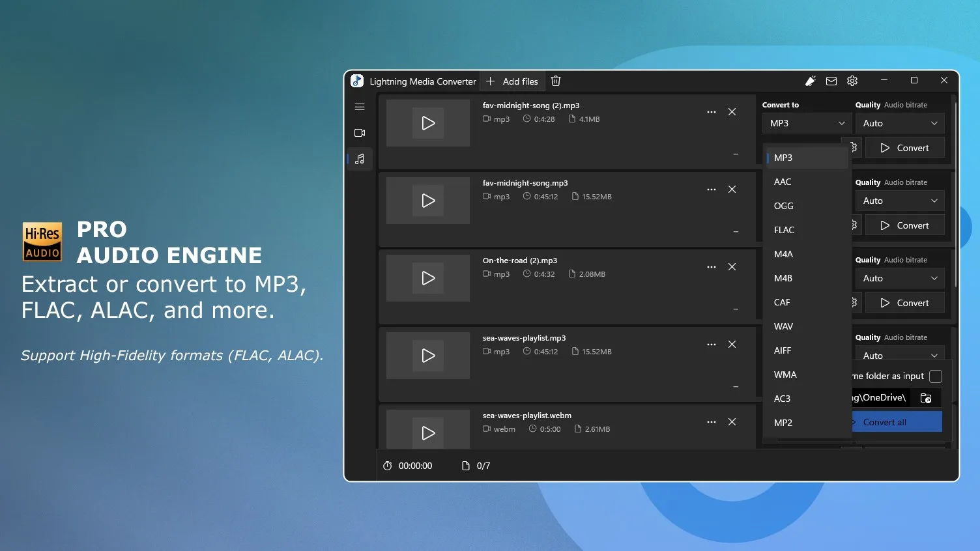Play the fav-midnight-song (2).mp3 preview
Image resolution: width=980 pixels, height=551 pixels.
(x=428, y=123)
